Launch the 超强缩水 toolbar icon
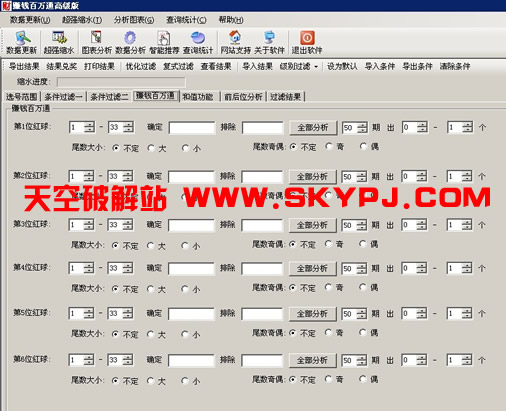The height and width of the screenshot is (411, 506). (x=59, y=38)
